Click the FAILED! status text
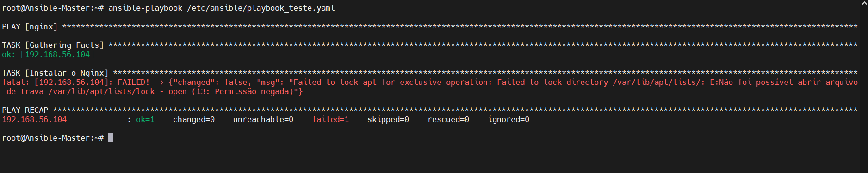This screenshot has height=173, width=868. click(x=134, y=82)
